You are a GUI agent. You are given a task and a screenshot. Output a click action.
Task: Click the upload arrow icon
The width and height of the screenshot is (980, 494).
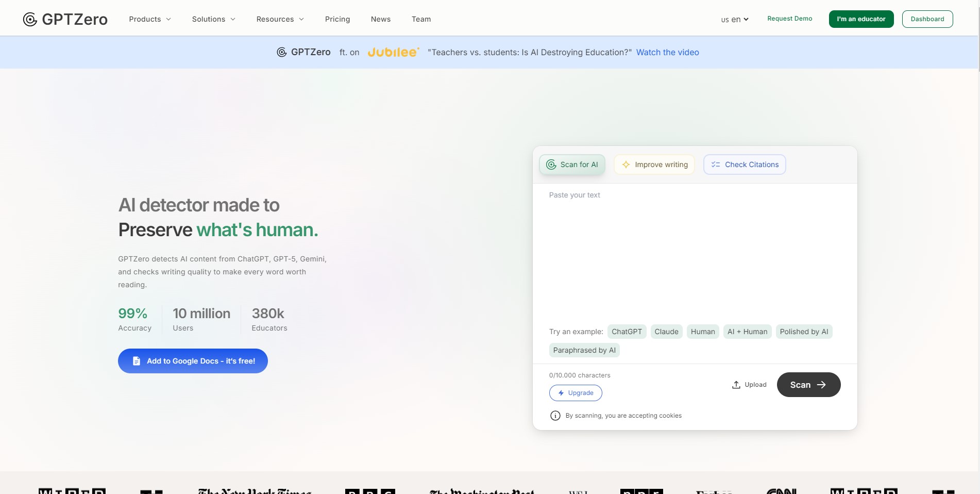pyautogui.click(x=736, y=385)
